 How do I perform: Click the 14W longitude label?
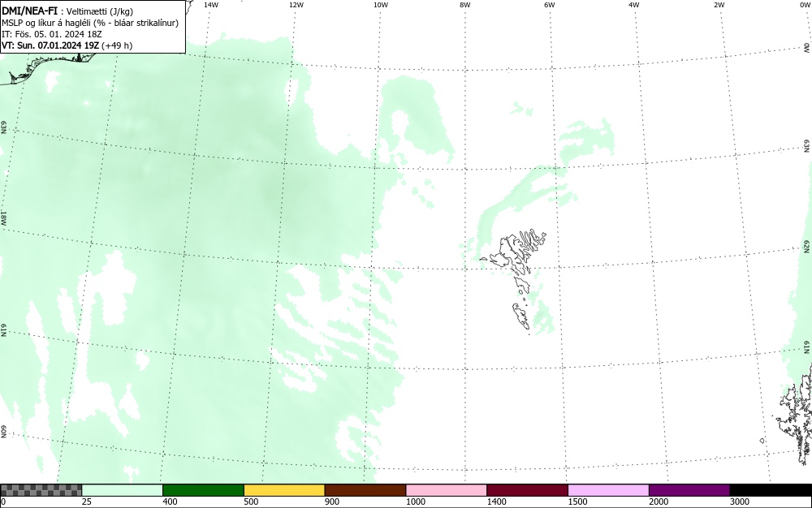tap(211, 5)
